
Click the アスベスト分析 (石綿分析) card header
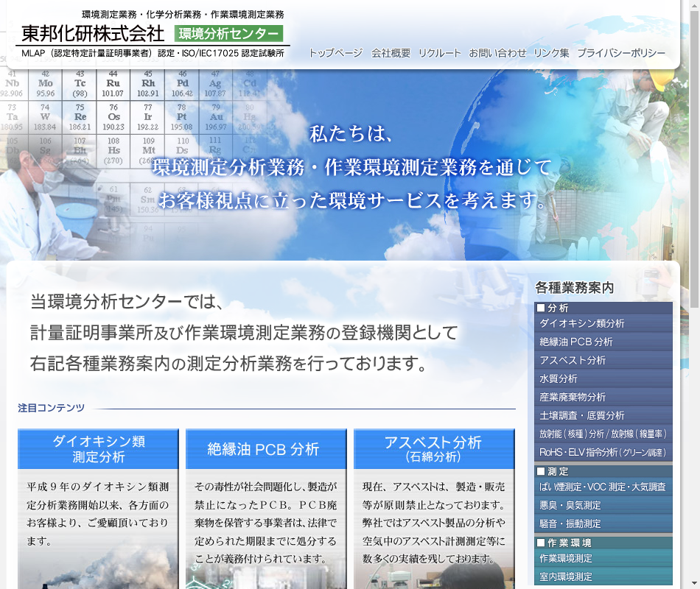click(433, 449)
